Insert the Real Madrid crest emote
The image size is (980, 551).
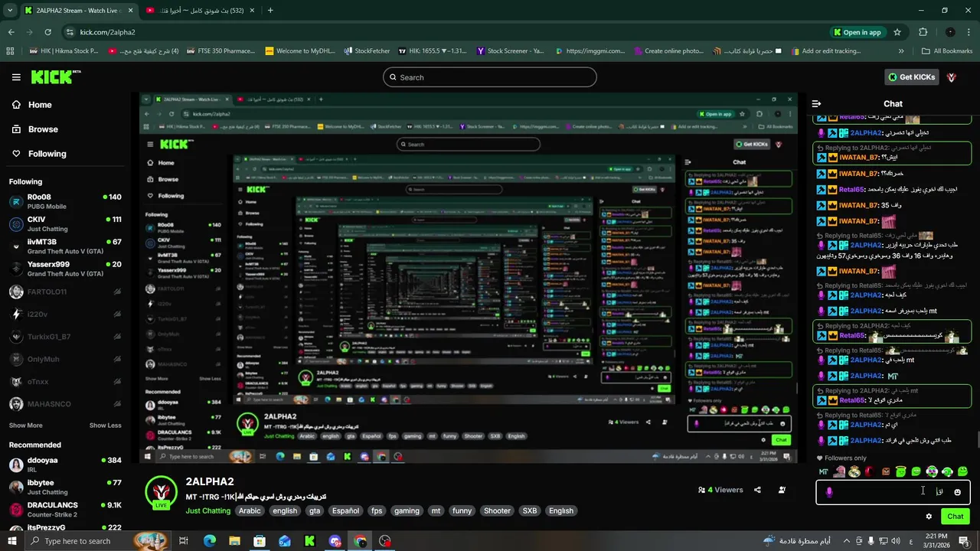coord(854,472)
